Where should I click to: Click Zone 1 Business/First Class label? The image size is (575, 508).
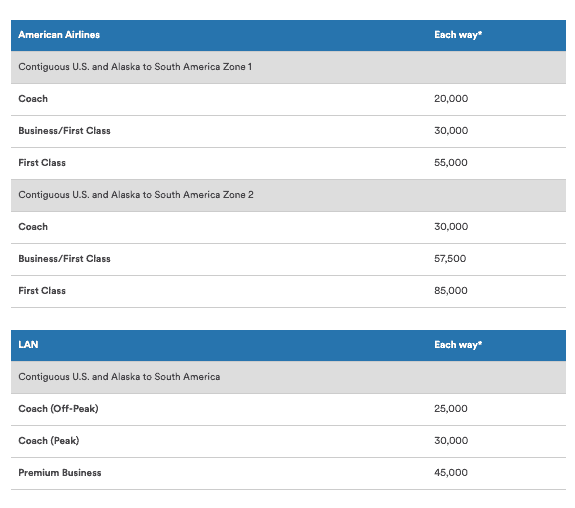65,131
